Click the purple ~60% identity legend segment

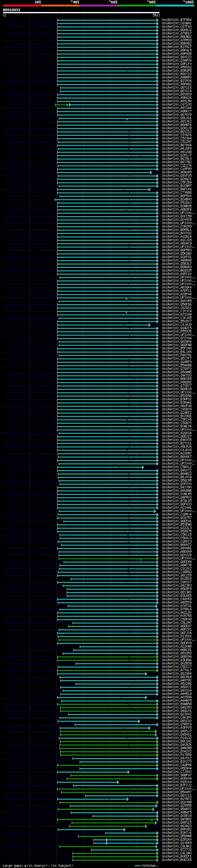(98, 6)
